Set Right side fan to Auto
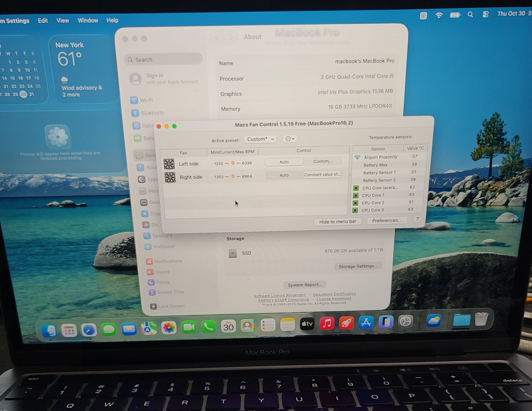Viewport: 532px width, 411px height. click(x=284, y=175)
